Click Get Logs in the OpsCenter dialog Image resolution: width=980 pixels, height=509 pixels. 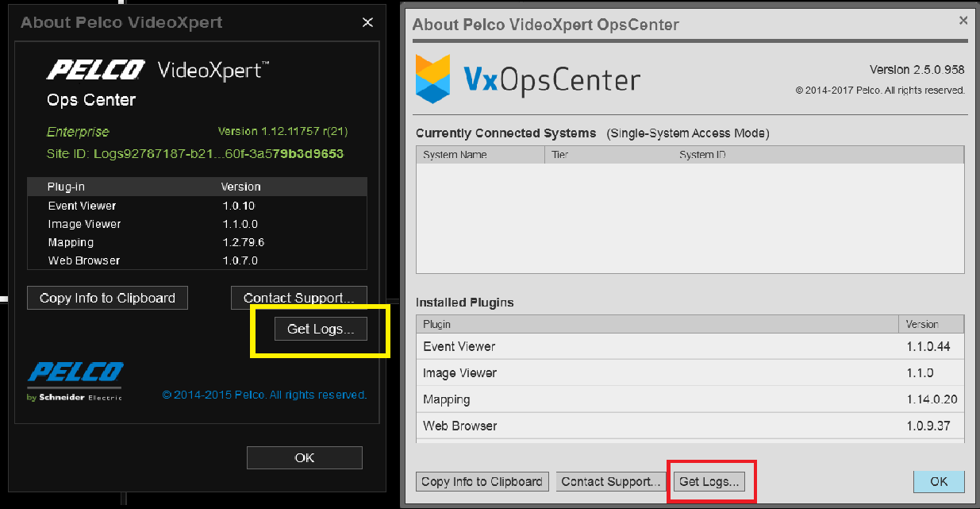tap(709, 481)
